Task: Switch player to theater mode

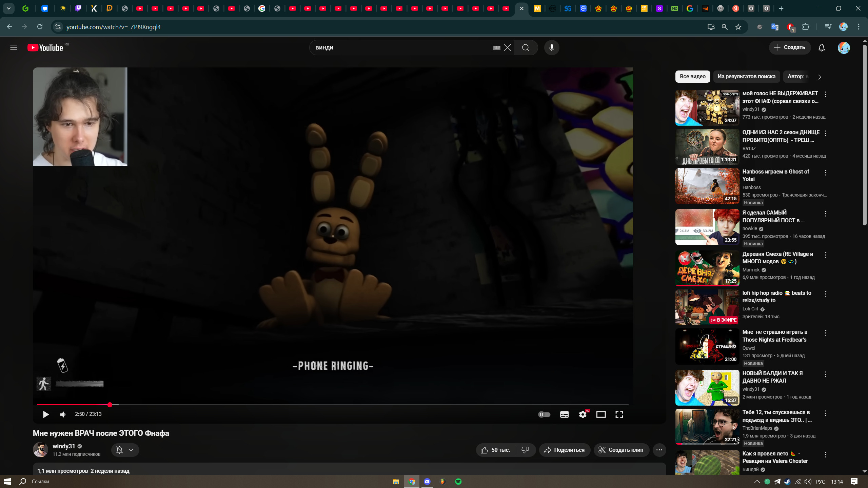Action: tap(601, 414)
